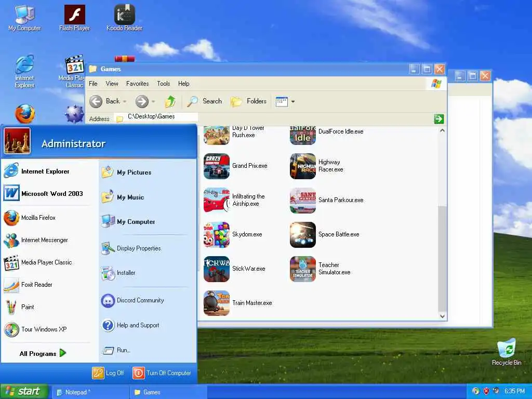Select the Highway Racer.exe icon
The width and height of the screenshot is (532, 399).
click(303, 166)
